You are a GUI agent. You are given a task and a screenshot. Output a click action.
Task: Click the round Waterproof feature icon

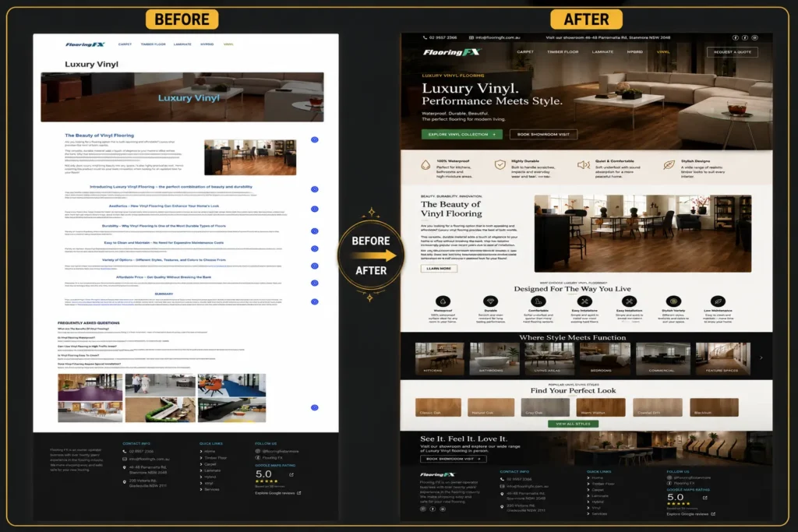[443, 301]
